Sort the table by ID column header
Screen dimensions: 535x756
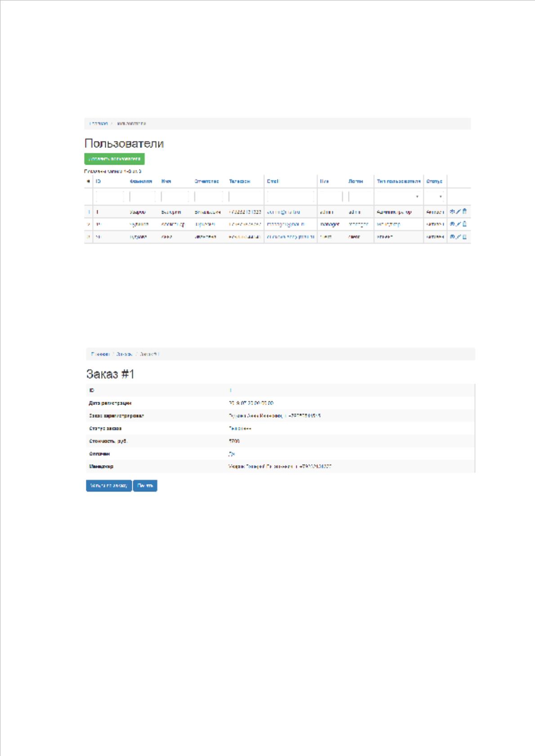pyautogui.click(x=98, y=182)
